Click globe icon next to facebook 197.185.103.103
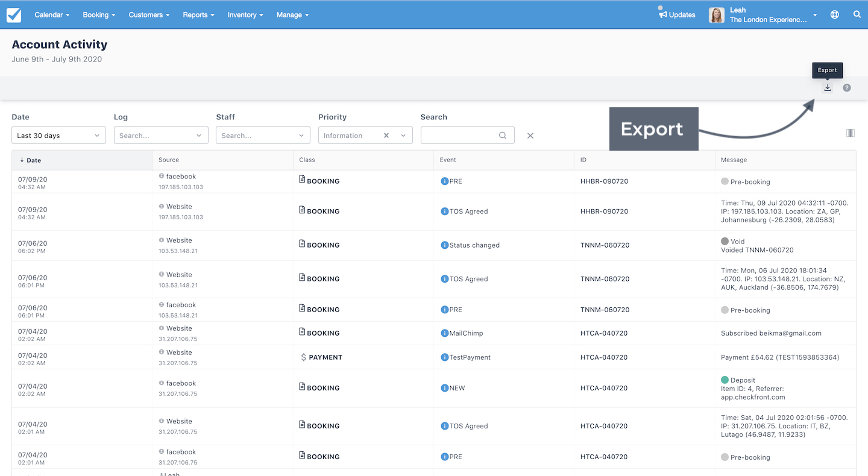 pos(162,177)
